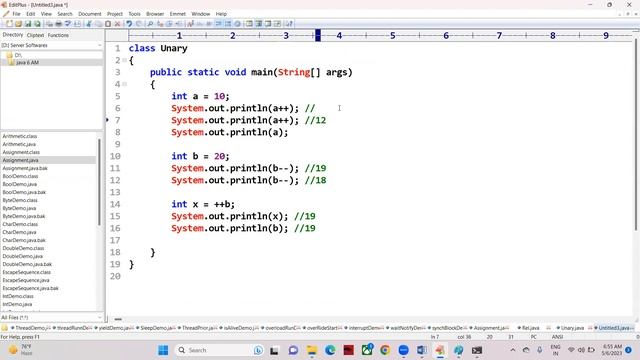
Task: Open the Edit menu
Action: pyautogui.click(x=31, y=14)
